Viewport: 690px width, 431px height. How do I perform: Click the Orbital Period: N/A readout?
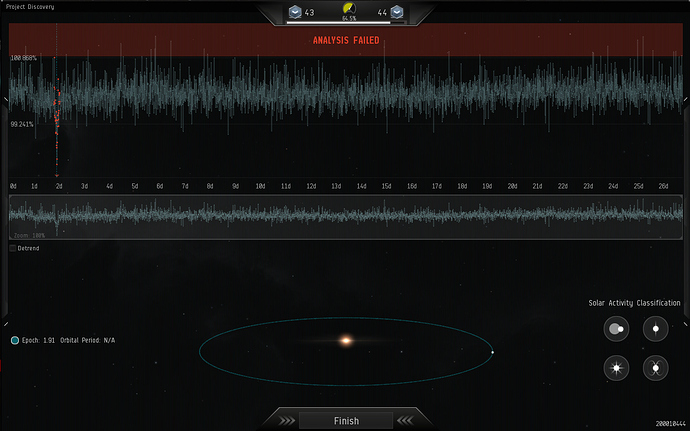pos(88,340)
